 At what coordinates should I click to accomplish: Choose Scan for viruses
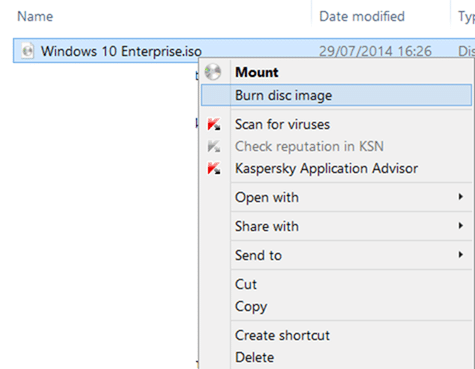coord(336,124)
